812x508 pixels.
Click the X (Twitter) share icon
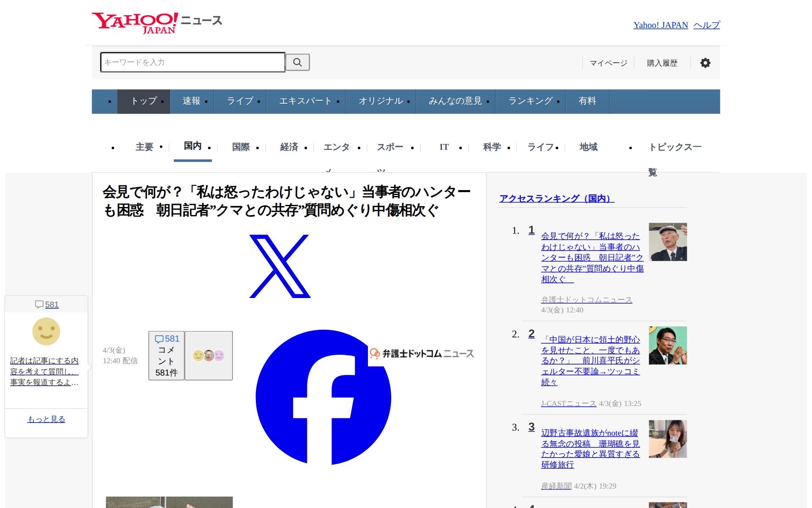[280, 266]
